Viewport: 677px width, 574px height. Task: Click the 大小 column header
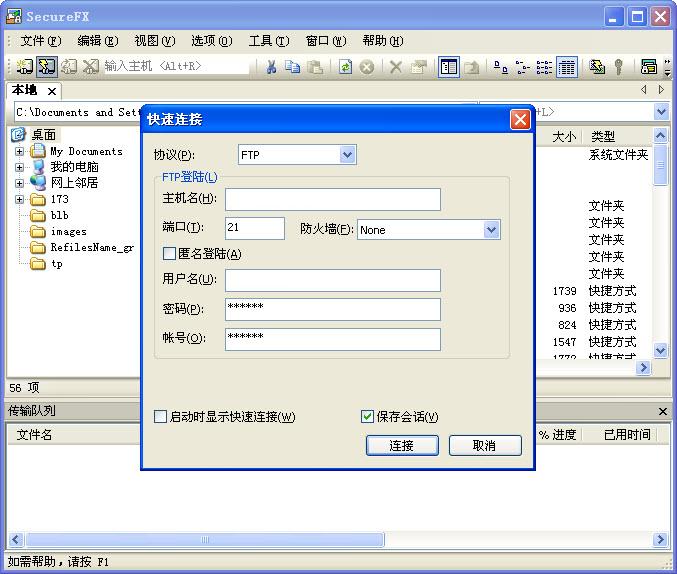[564, 136]
